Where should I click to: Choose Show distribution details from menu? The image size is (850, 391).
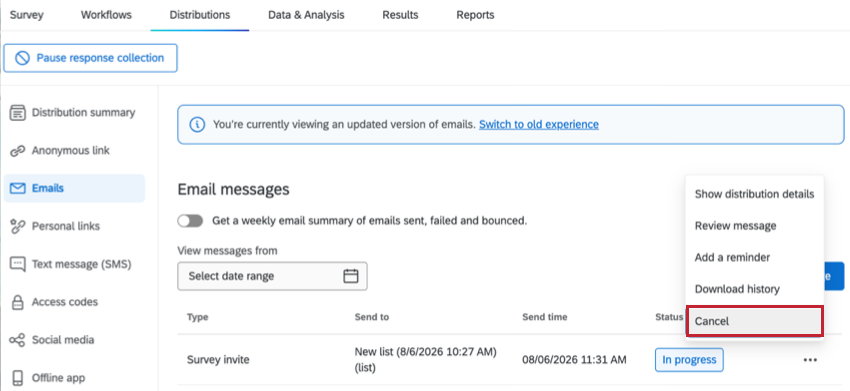tap(755, 194)
